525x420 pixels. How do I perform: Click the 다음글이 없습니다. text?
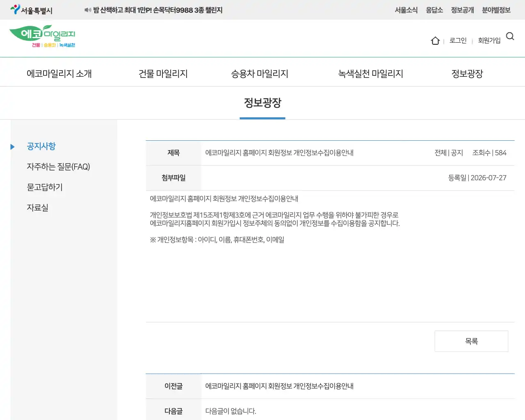(231, 411)
